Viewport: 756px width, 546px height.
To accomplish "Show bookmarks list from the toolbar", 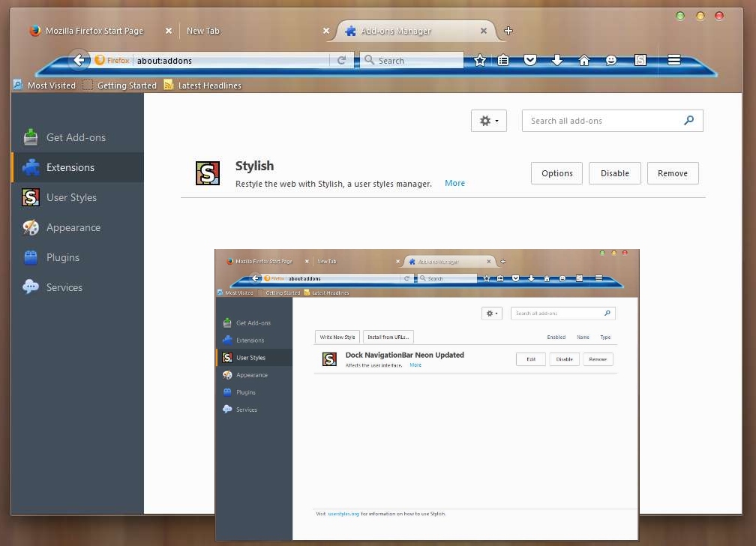I will [x=504, y=60].
